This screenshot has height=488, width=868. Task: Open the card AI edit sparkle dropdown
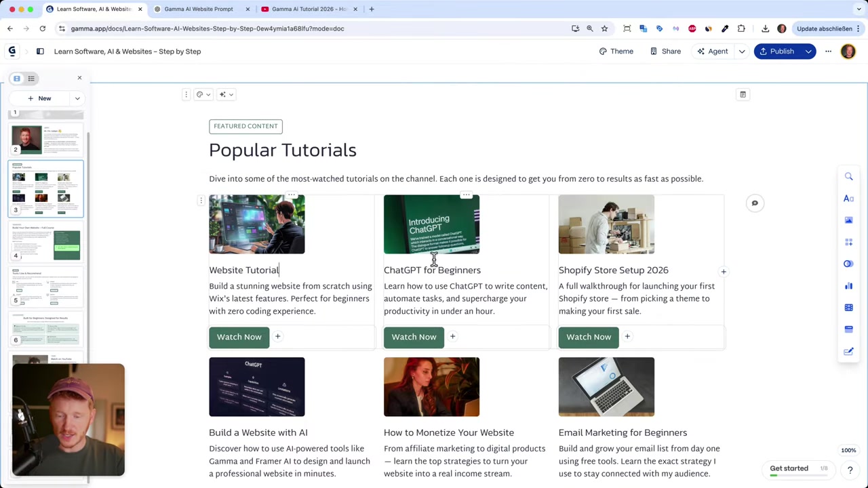coord(226,94)
